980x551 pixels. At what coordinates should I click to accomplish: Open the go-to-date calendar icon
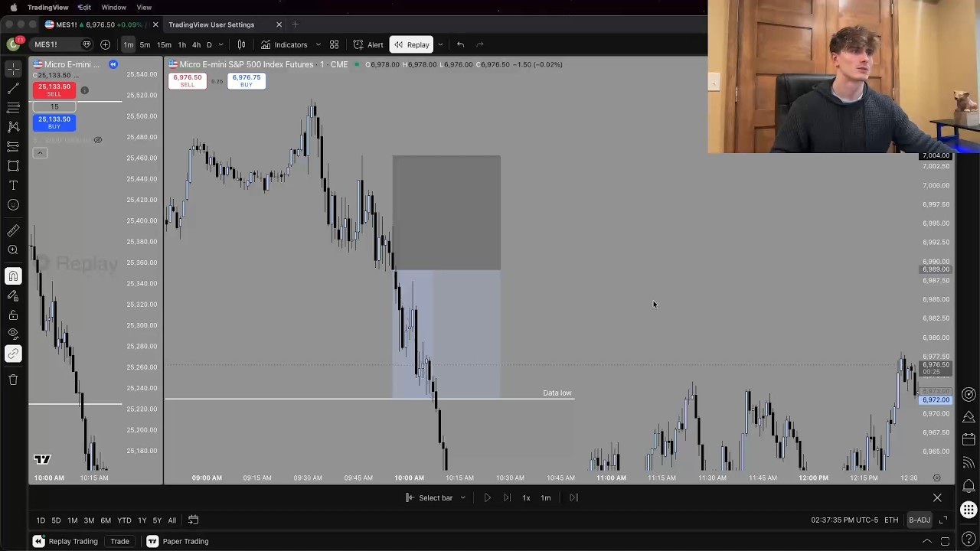pyautogui.click(x=193, y=520)
